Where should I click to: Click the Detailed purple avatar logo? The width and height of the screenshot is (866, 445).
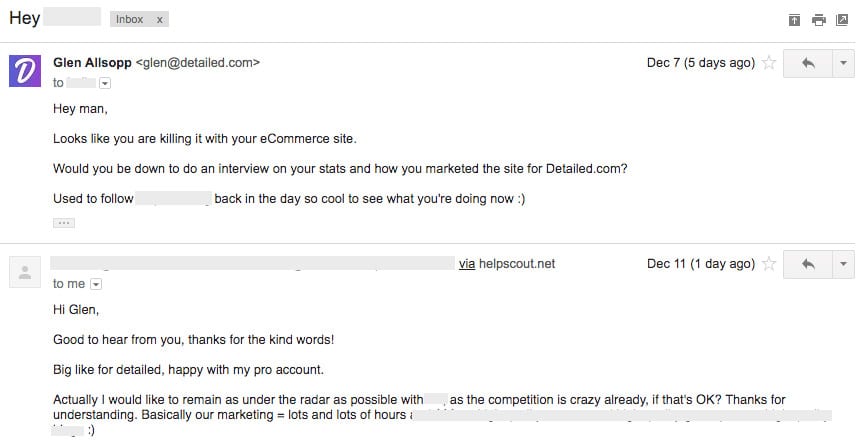click(x=25, y=71)
